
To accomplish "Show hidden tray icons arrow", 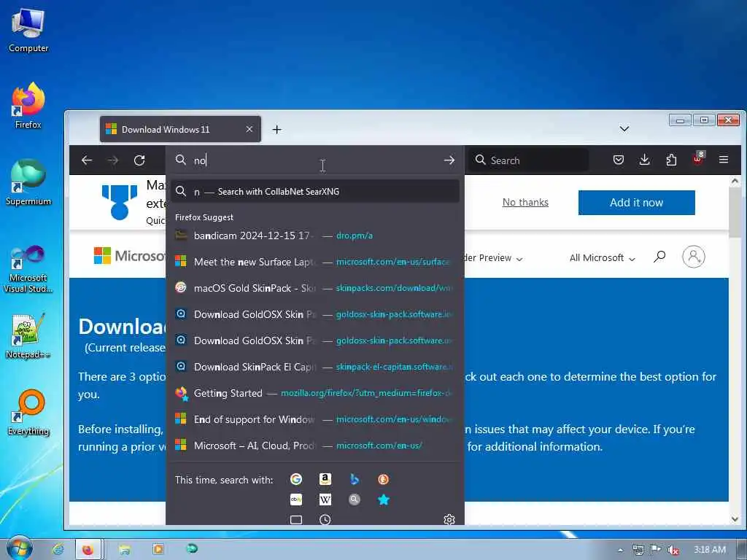I will [620, 550].
